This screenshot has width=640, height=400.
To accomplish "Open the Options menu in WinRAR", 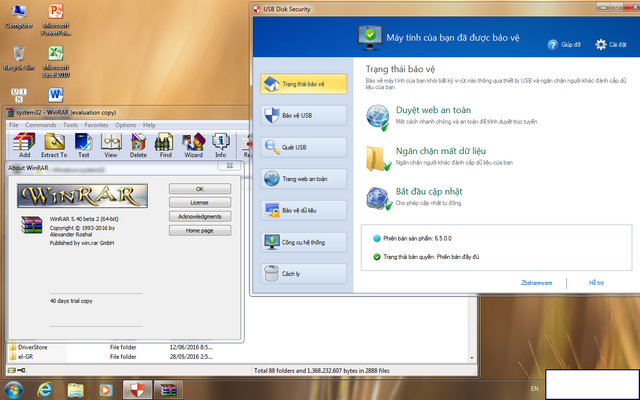I will click(x=125, y=125).
